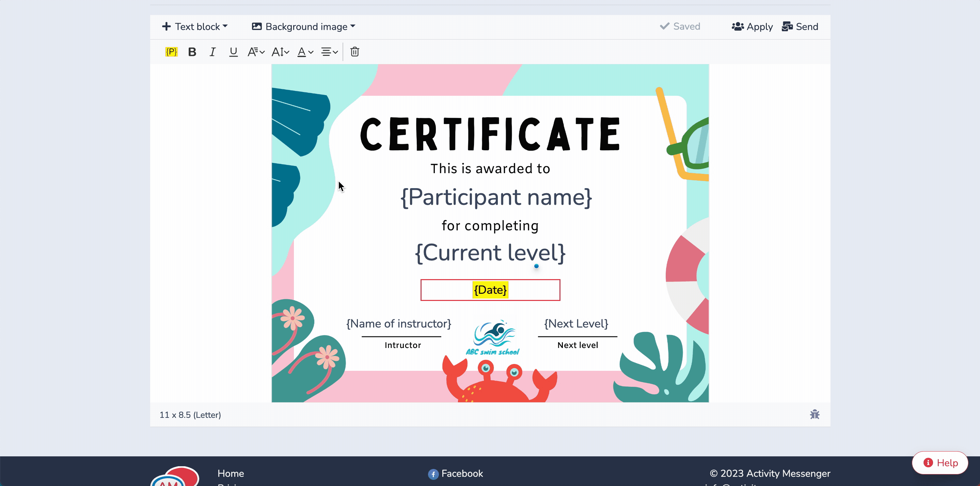This screenshot has width=980, height=486.
Task: Click the 'for completing' text
Action: pyautogui.click(x=490, y=226)
